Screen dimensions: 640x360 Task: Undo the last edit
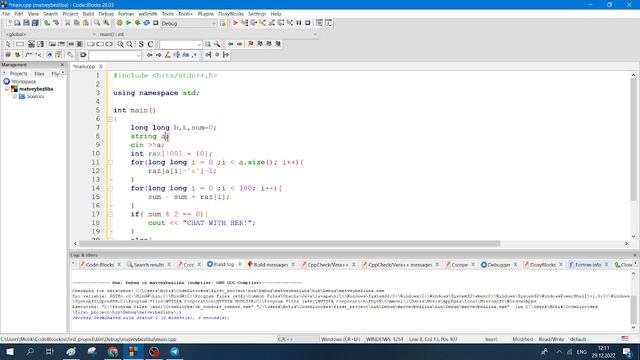[47, 23]
